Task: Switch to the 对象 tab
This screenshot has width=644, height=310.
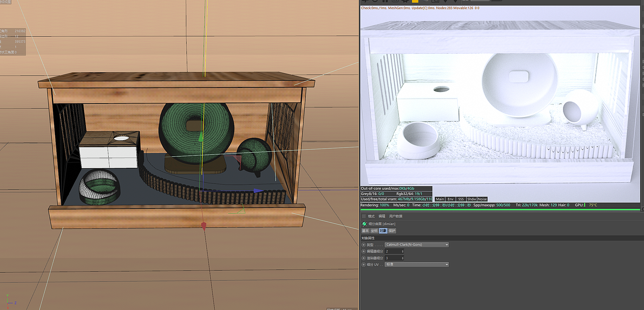Action: point(383,231)
